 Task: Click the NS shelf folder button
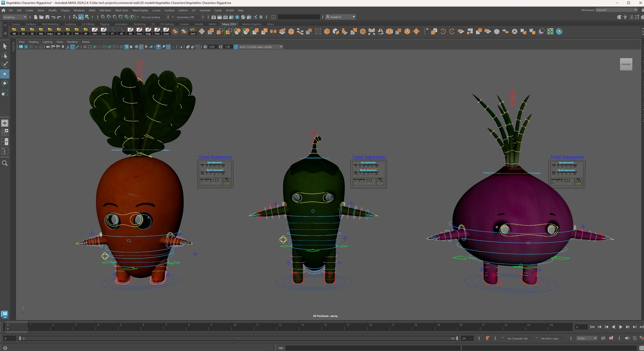tap(14, 31)
